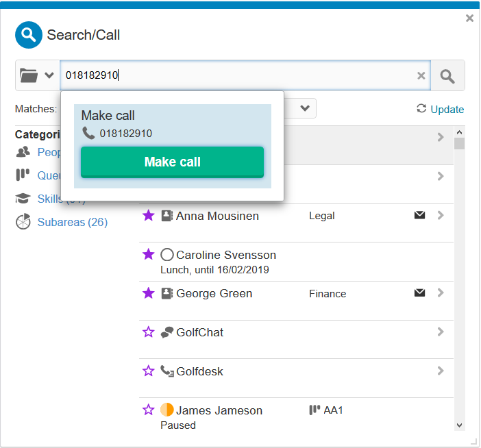Toggle favorite star for GolfChat
The height and width of the screenshot is (448, 481).
coord(148,332)
